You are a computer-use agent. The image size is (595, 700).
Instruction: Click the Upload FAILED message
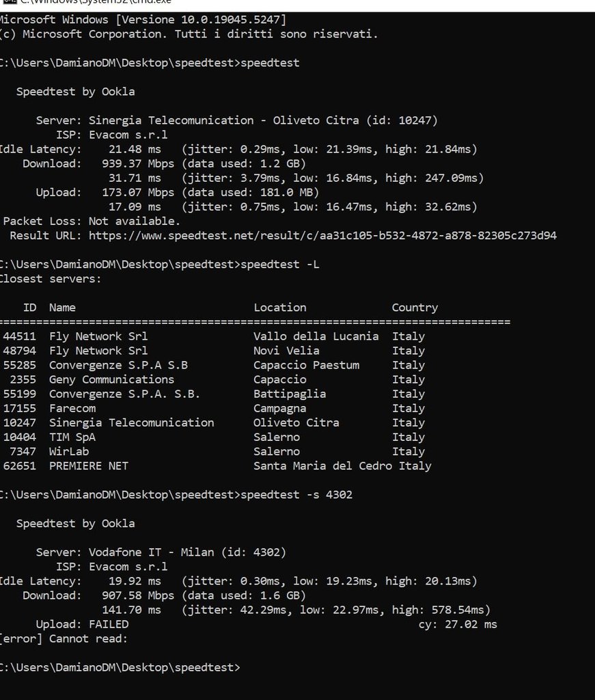point(83,624)
